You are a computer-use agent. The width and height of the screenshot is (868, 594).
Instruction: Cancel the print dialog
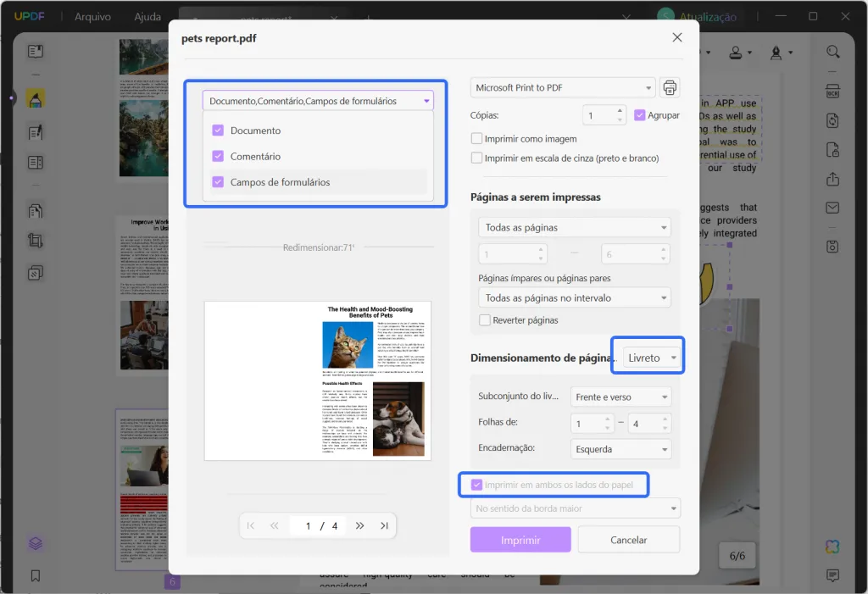[628, 539]
